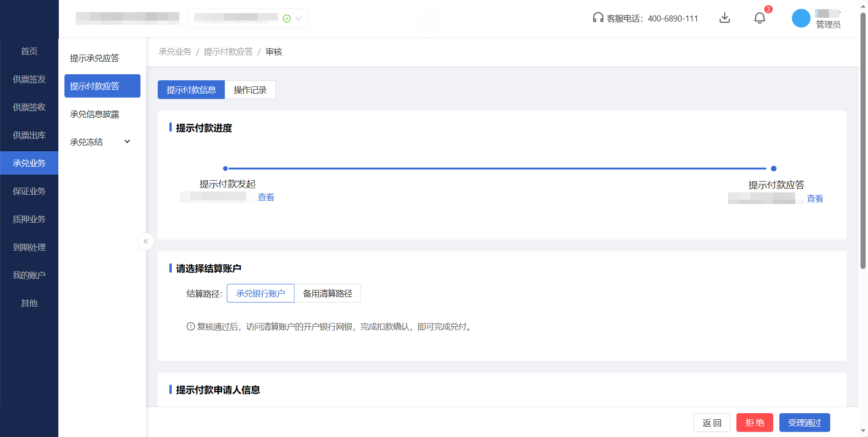The width and height of the screenshot is (868, 437).
Task: Open 质押业务 in left navigation
Action: [29, 219]
